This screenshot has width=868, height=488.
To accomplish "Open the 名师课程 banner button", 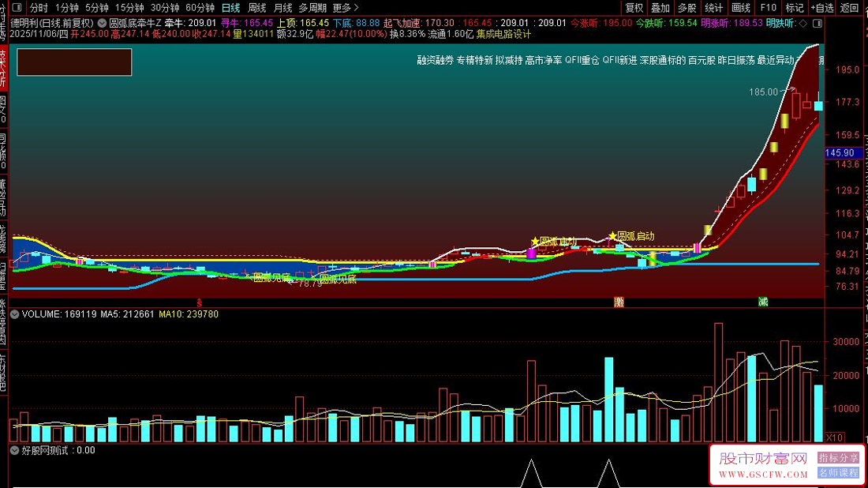I will tap(838, 473).
